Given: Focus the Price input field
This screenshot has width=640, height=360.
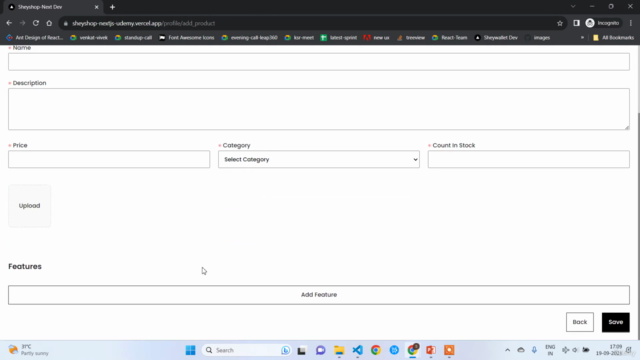Looking at the screenshot, I should 109,159.
